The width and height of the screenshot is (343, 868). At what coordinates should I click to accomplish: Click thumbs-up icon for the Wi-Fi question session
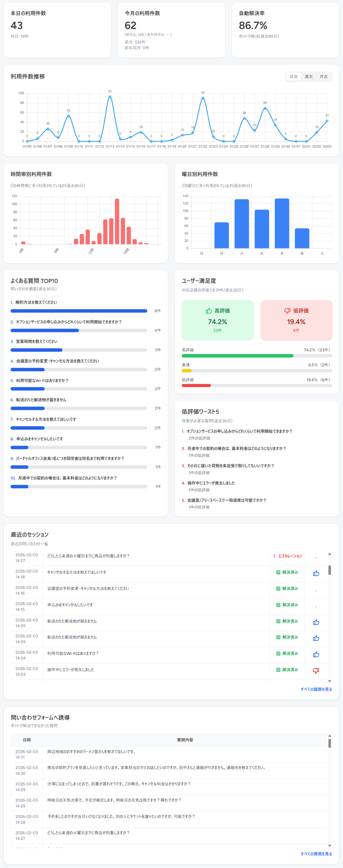pos(316,654)
